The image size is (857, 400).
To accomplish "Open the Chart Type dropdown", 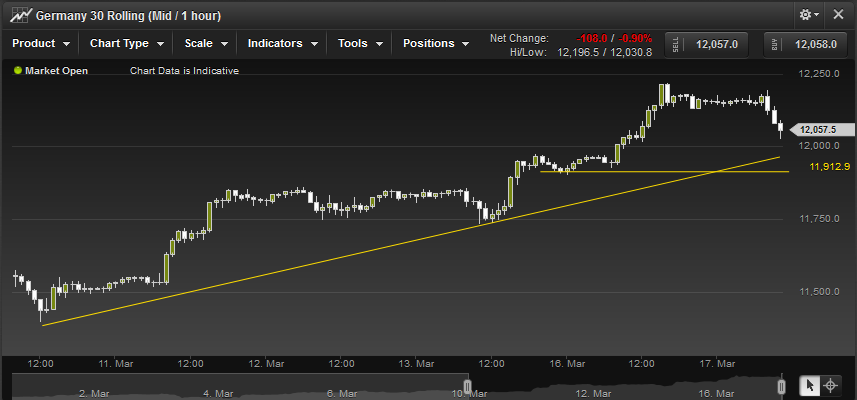I will tap(127, 44).
